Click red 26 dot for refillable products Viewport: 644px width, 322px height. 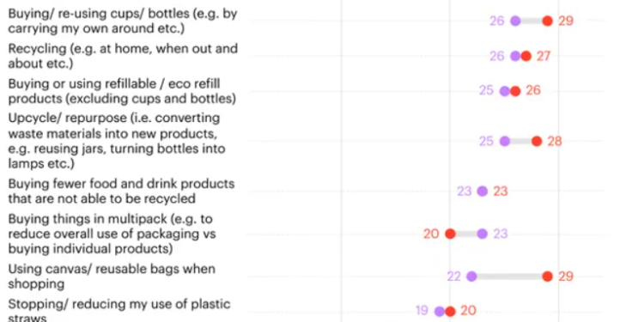[x=515, y=91]
